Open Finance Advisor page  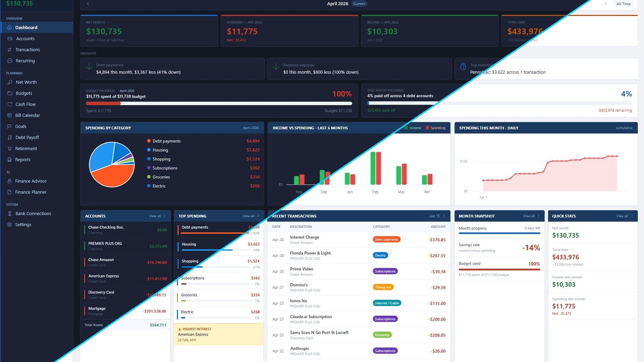[31, 181]
